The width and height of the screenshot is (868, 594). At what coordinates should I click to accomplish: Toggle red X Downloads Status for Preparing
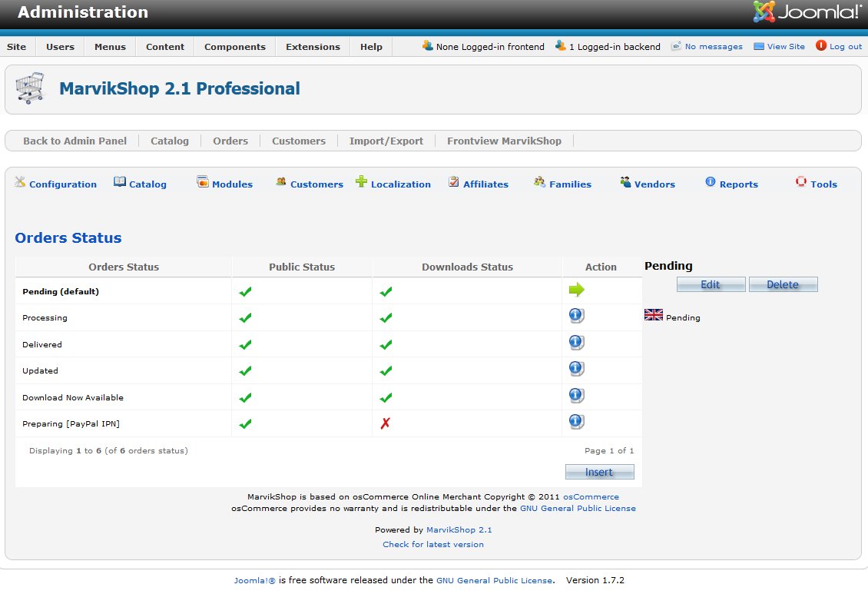386,423
